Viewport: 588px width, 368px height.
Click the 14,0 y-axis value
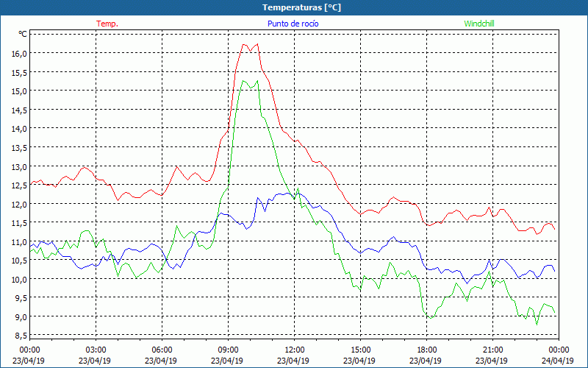pos(20,129)
